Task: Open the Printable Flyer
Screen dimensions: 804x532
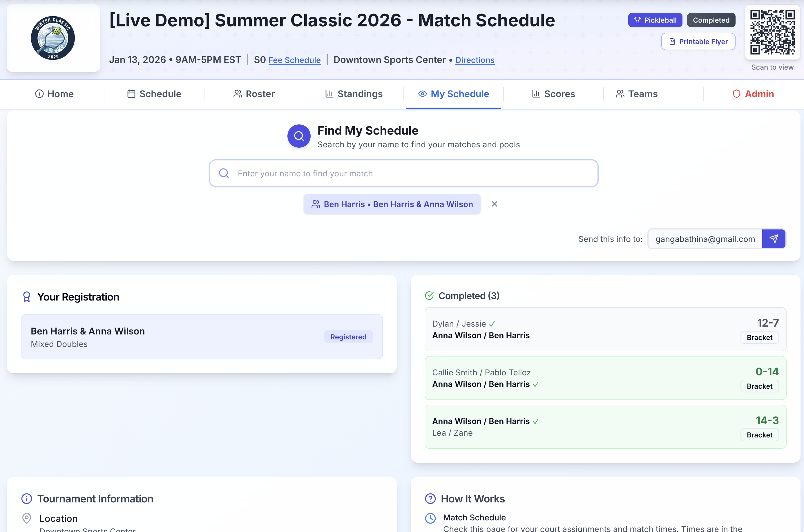Action: coord(698,41)
